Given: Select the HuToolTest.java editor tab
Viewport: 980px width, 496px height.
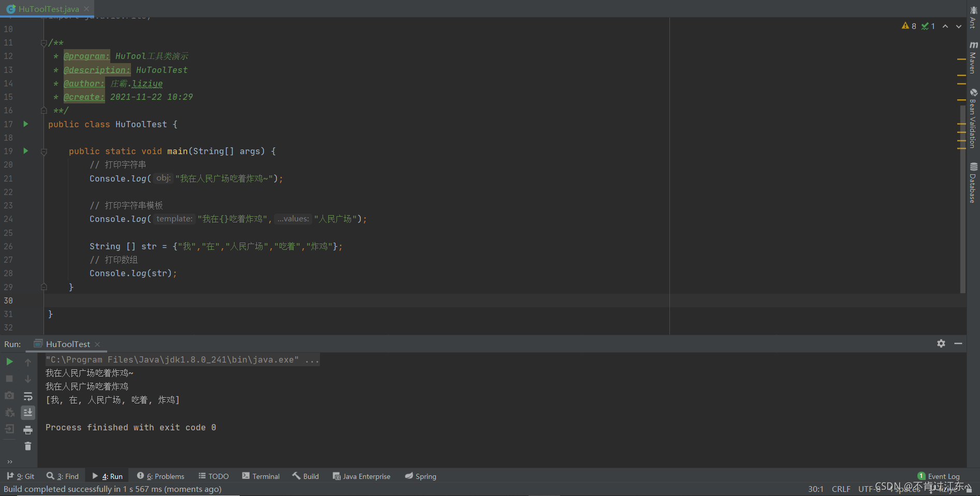Looking at the screenshot, I should coord(48,9).
